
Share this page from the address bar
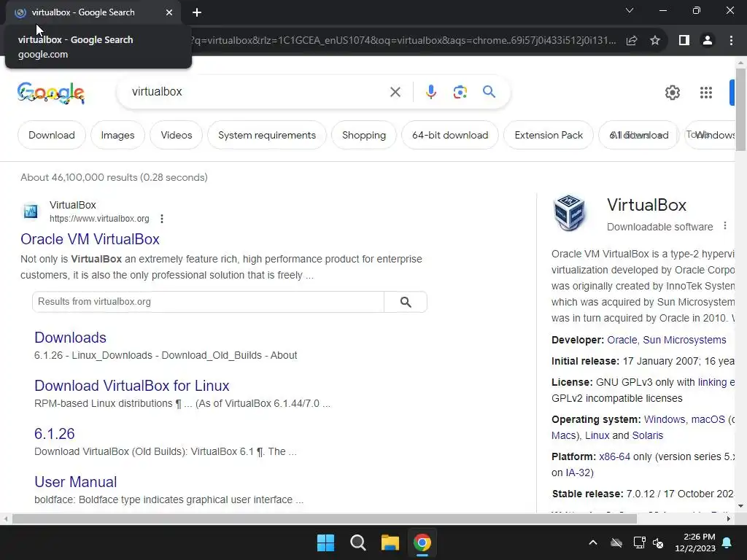click(632, 41)
